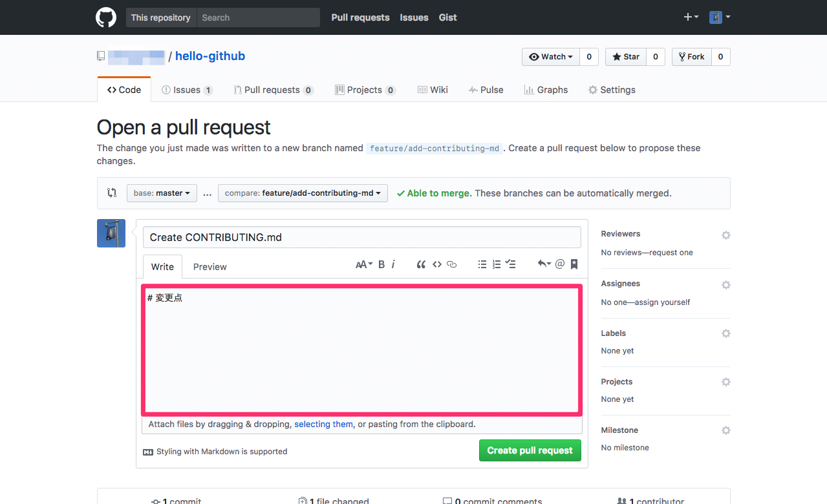Switch to the Preview tab
This screenshot has height=504, width=827.
point(209,266)
